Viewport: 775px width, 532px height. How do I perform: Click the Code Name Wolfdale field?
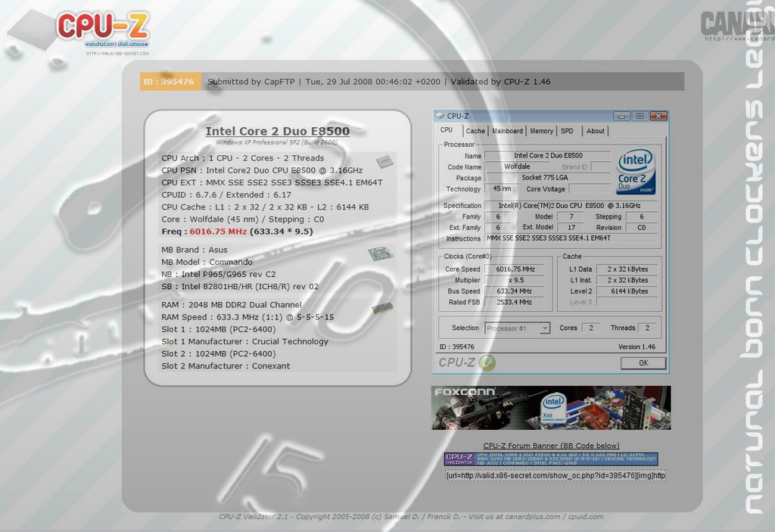516,166
